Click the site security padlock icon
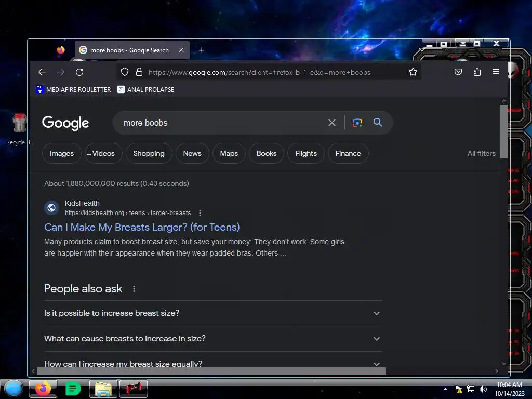532x399 pixels. click(139, 72)
